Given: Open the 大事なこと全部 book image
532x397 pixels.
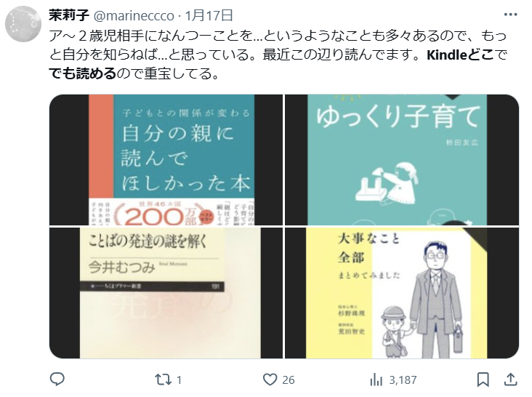Looking at the screenshot, I should 402,293.
